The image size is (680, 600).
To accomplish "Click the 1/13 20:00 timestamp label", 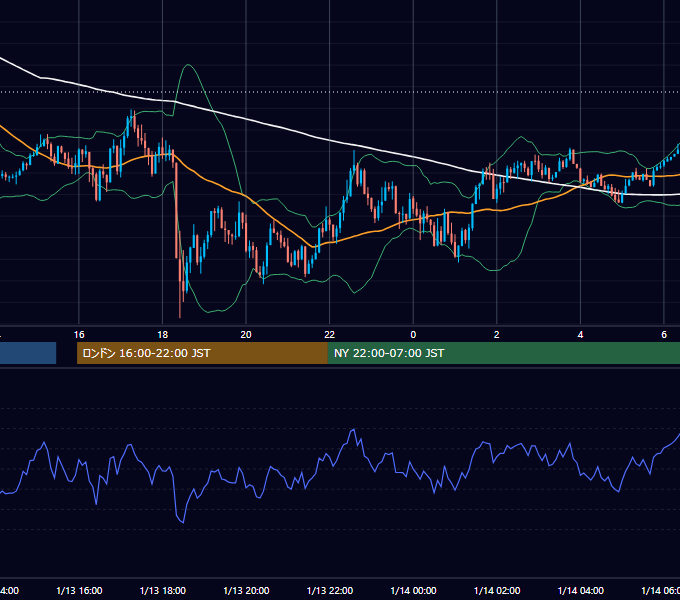I will click(246, 590).
